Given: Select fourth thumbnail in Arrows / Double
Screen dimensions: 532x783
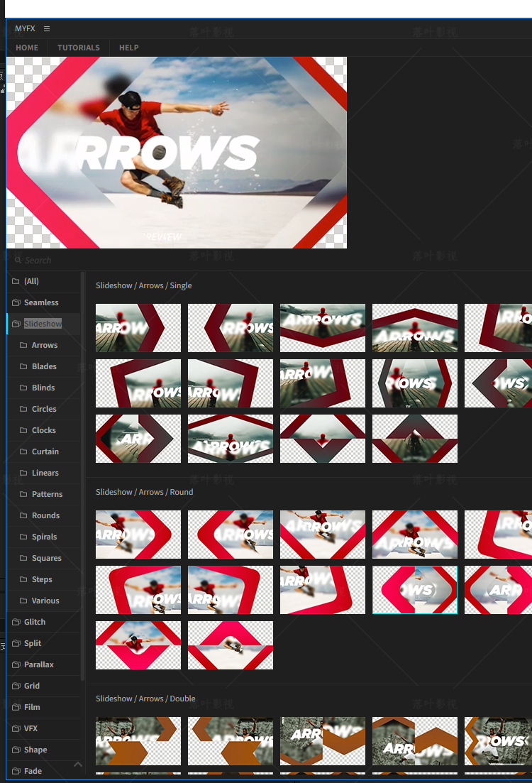Looking at the screenshot, I should 415,741.
